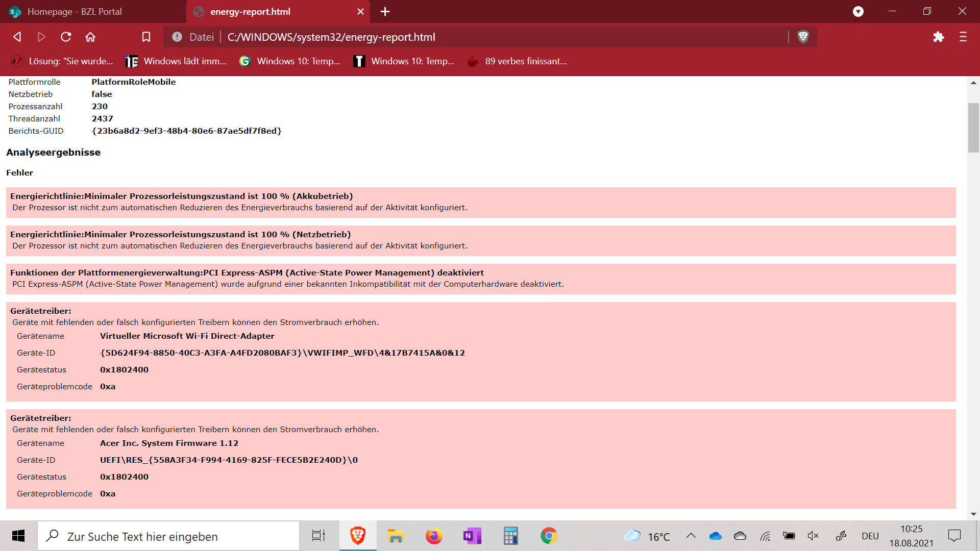Viewport: 980px width, 551px height.
Task: Open the extensions puzzle icon
Action: 938,37
